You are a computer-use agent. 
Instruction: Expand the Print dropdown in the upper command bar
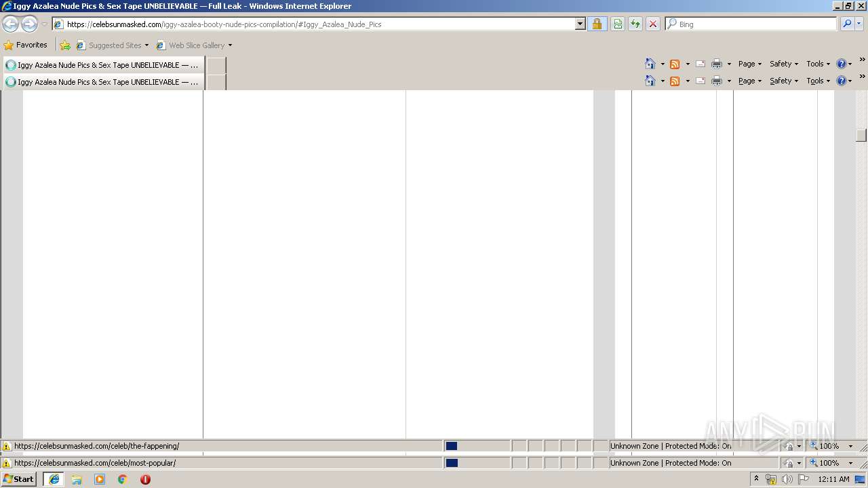pyautogui.click(x=729, y=64)
